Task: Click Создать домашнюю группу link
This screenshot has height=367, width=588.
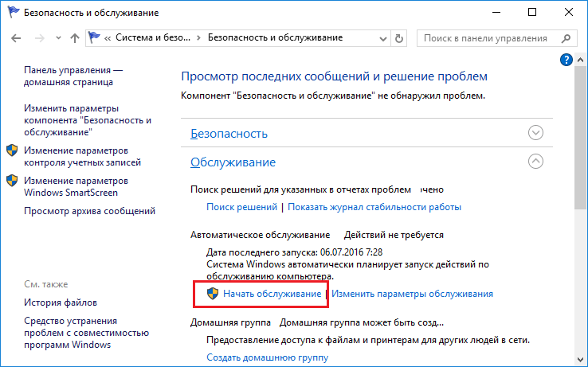Action: (x=268, y=357)
